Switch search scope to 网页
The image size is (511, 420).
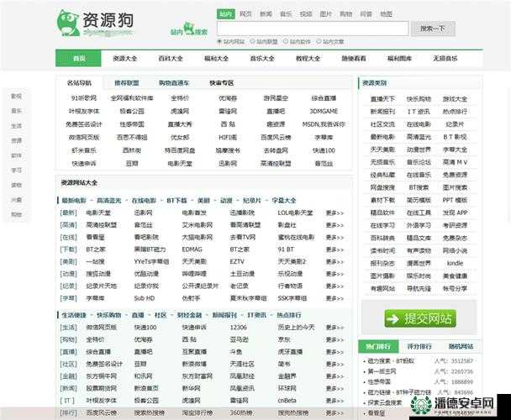245,14
